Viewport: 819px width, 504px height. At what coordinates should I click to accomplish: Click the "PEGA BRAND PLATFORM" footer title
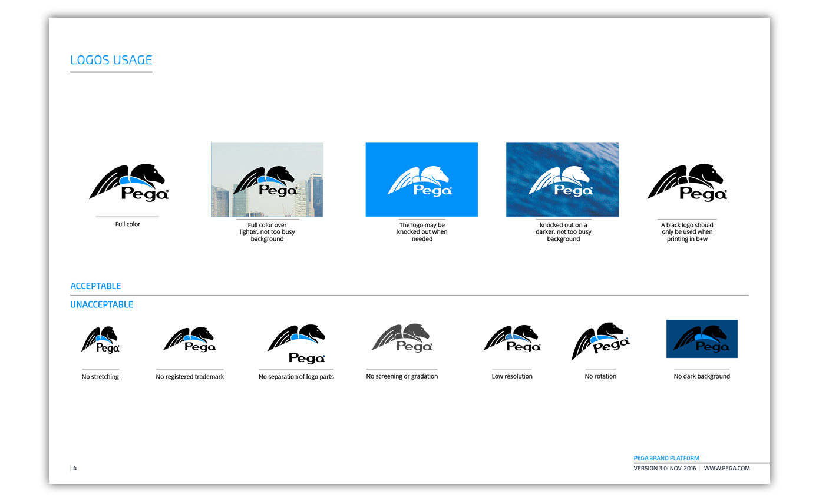[666, 458]
